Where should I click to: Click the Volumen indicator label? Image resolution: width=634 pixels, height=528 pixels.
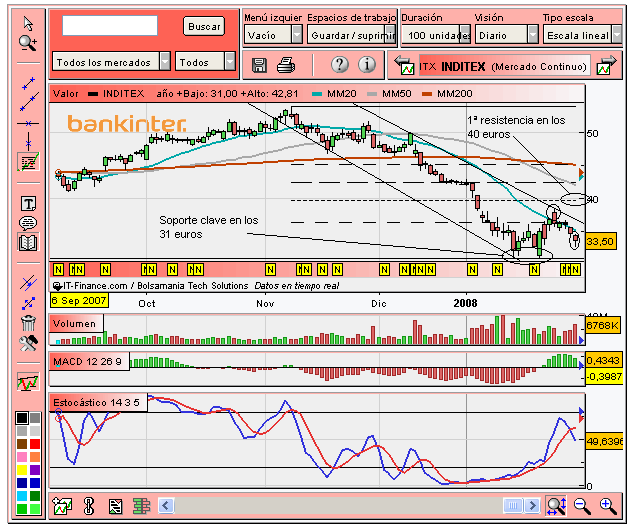(x=75, y=324)
